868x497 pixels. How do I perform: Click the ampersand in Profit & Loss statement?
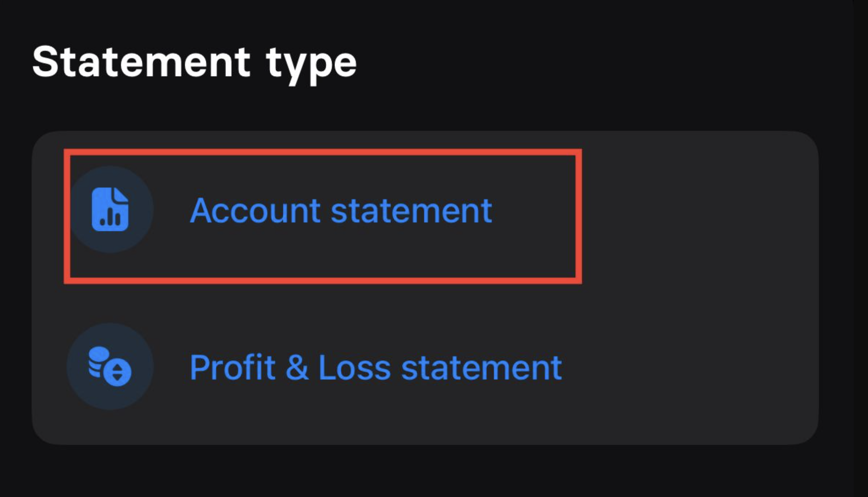point(297,368)
